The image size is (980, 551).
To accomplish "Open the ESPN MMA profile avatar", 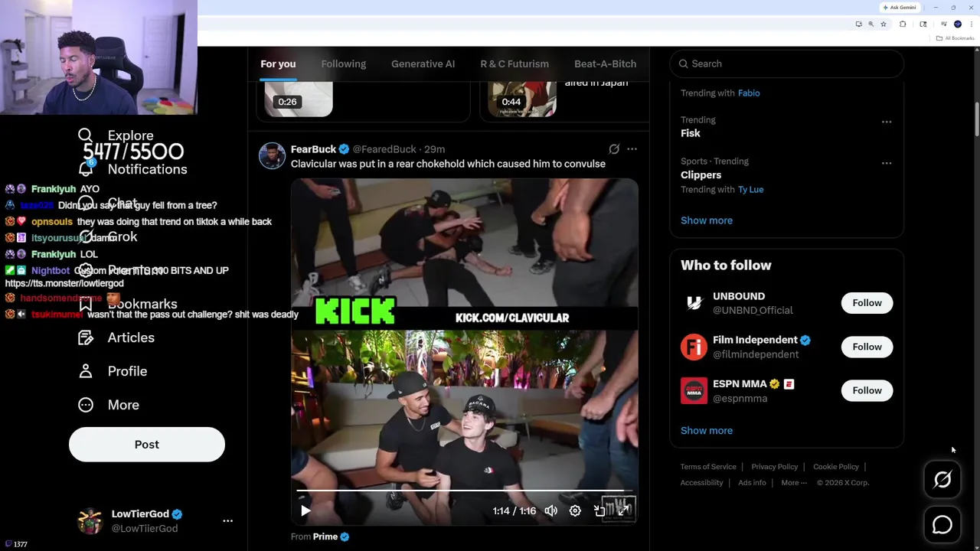I will pos(694,390).
